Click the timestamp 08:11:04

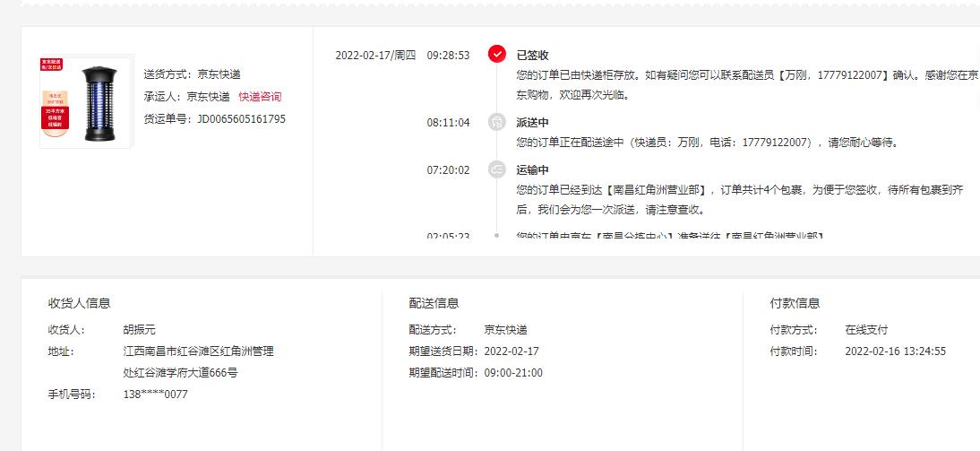tap(448, 123)
